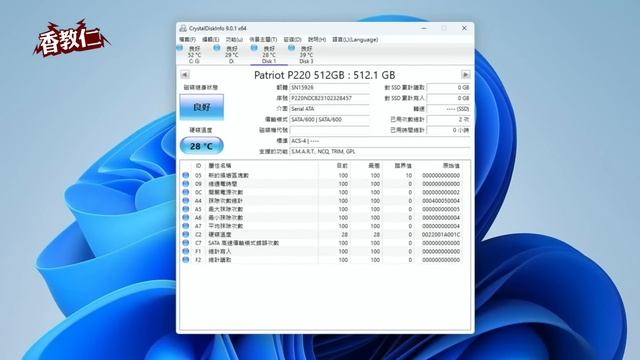The height and width of the screenshot is (360, 640).
Task: Select raw value 000000000005 in row A5
Action: pos(441,209)
